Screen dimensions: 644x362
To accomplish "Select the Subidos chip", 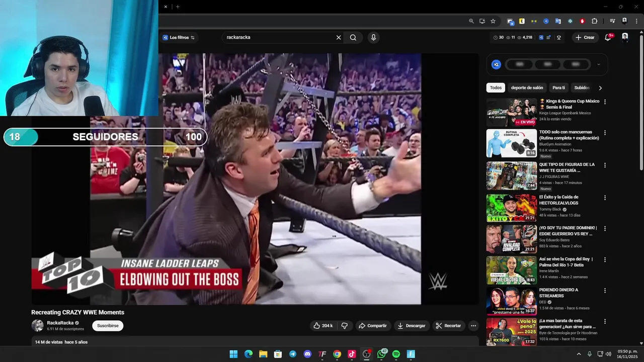I will [x=582, y=87].
